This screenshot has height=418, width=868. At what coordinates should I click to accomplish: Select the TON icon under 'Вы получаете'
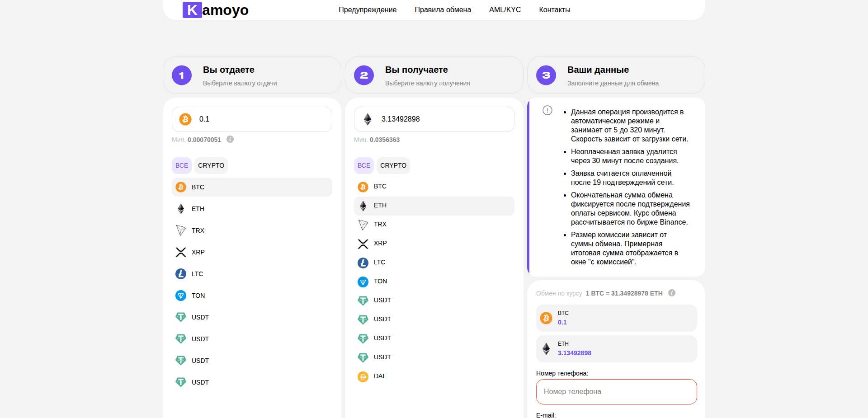coord(363,282)
